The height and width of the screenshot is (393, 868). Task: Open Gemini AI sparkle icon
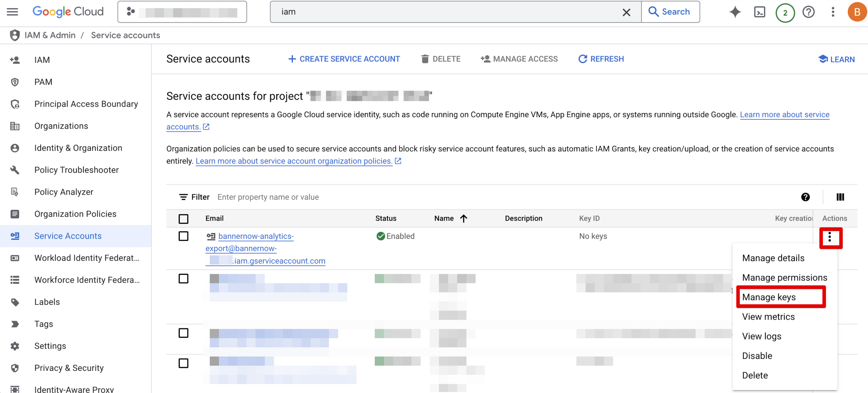click(735, 12)
